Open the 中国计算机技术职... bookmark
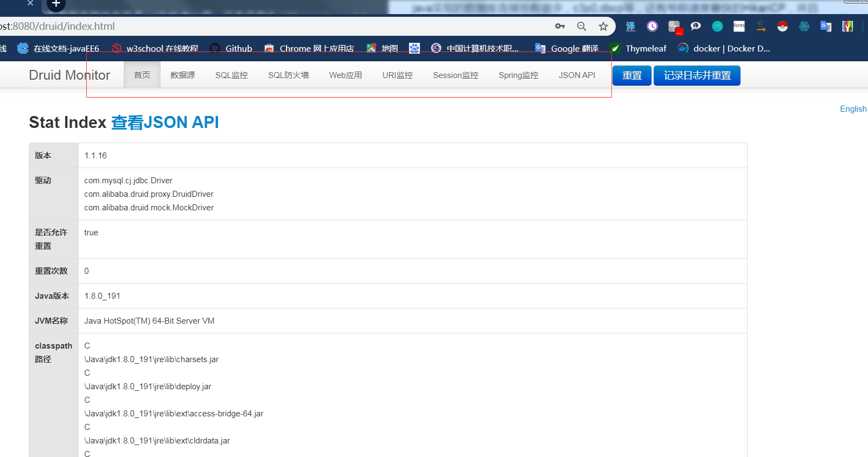The width and height of the screenshot is (868, 457). [x=475, y=48]
